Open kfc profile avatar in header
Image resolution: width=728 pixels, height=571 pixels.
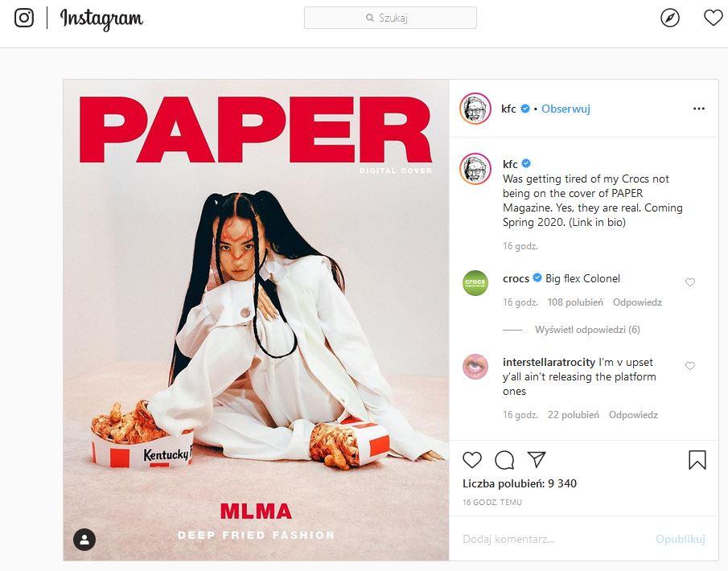coord(475,109)
